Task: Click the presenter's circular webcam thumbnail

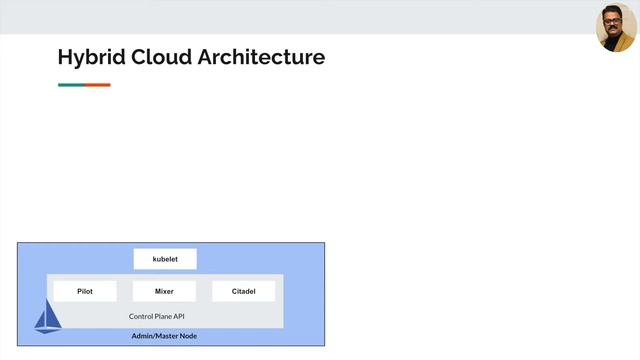Action: pyautogui.click(x=616, y=27)
